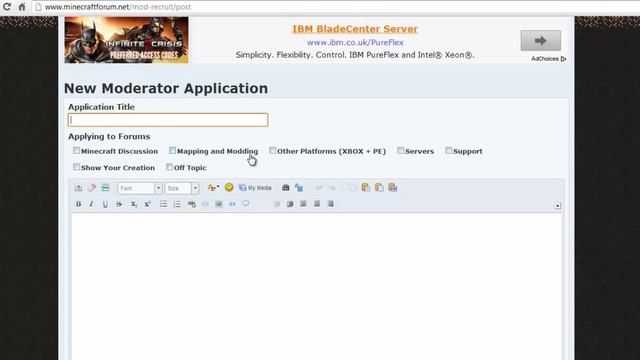Click the find binoculars icon
The height and width of the screenshot is (360, 640).
click(x=286, y=188)
